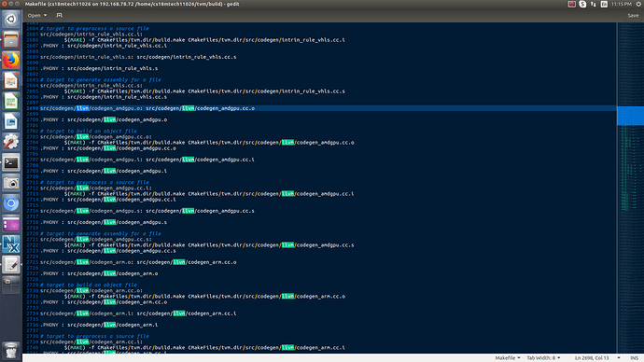Click '.PHONY : src/codegen/llvm/codegen_arm.i' line 2736
644x362 pixels.
pos(99,325)
